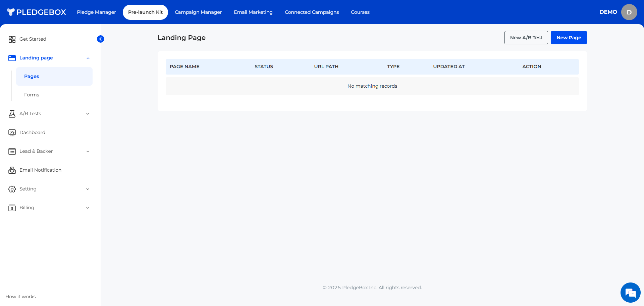This screenshot has height=306, width=644.
Task: Create a New A/B Test
Action: 526,38
